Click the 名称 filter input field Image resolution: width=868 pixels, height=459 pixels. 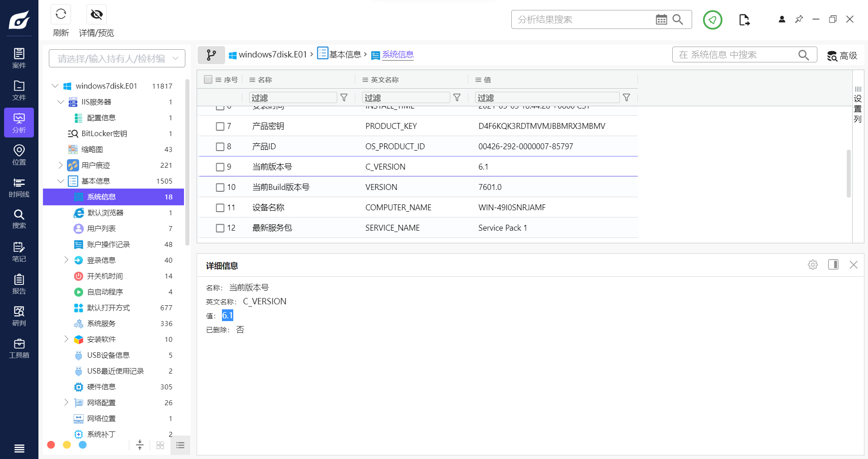[x=293, y=98]
